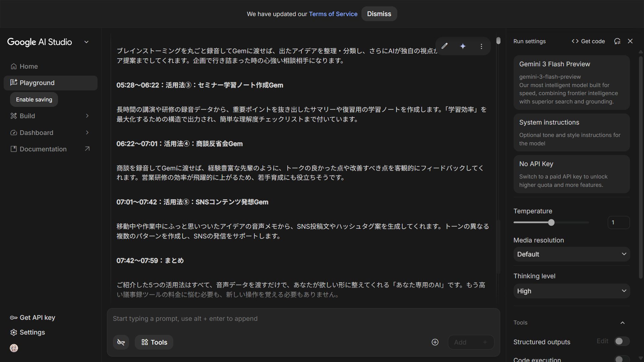Click the Get code brackets button
The width and height of the screenshot is (644, 362).
point(588,41)
